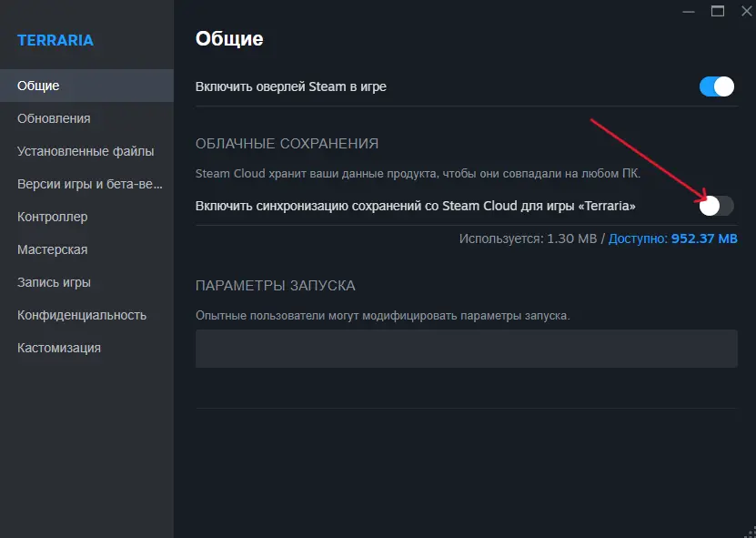Click the ПАРАМЕТРЫ ЗАПУСКА heading
Image resolution: width=756 pixels, height=538 pixels.
[x=276, y=285]
